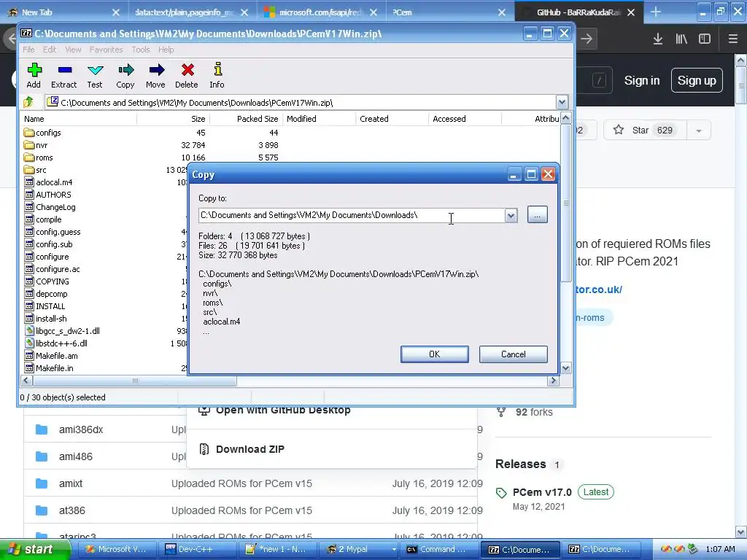
Task: Switch to the PCem browser tab
Action: [448, 12]
